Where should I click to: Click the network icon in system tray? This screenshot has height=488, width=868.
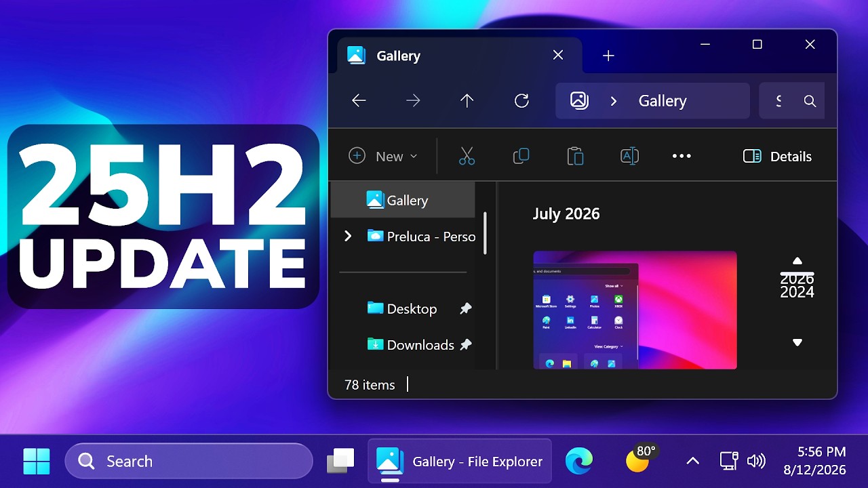pyautogui.click(x=729, y=461)
